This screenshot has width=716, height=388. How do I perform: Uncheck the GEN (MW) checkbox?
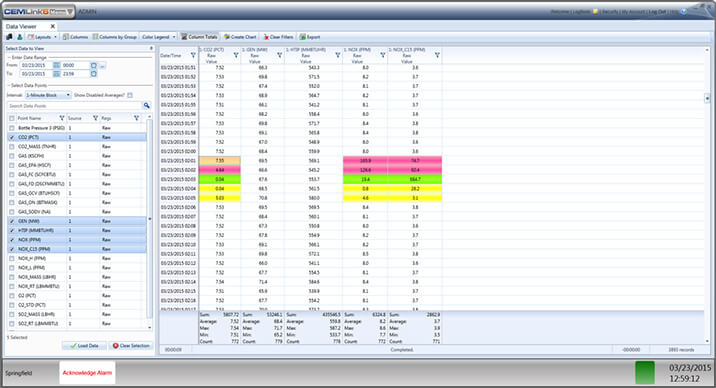pyautogui.click(x=11, y=221)
